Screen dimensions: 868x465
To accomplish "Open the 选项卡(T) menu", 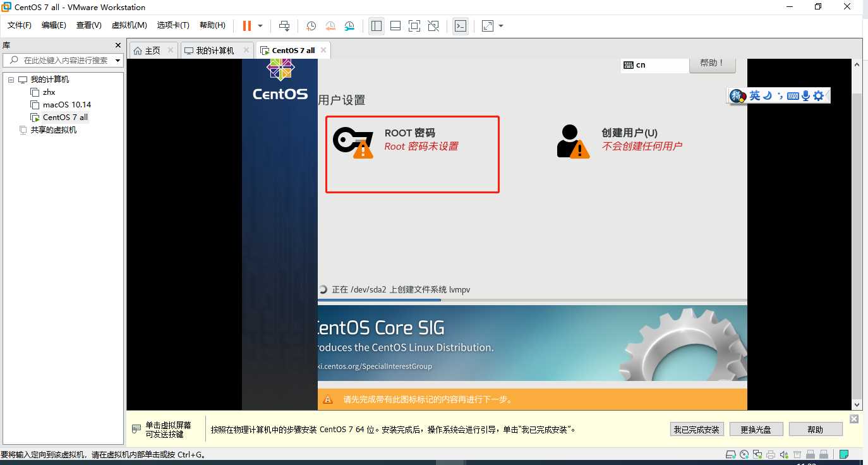I will 173,25.
